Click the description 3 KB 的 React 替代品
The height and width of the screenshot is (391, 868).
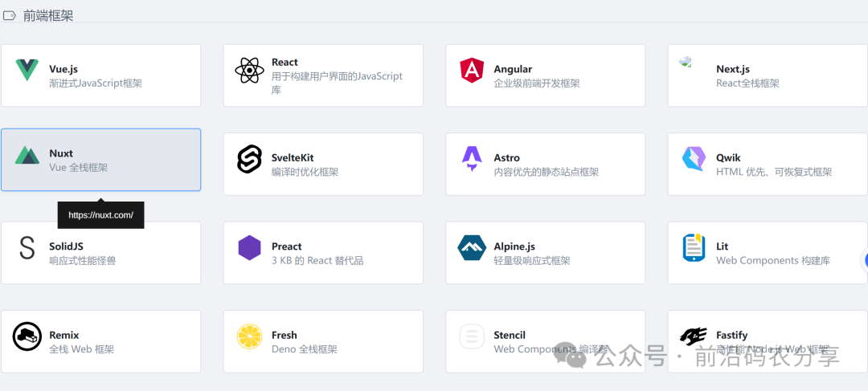point(317,260)
